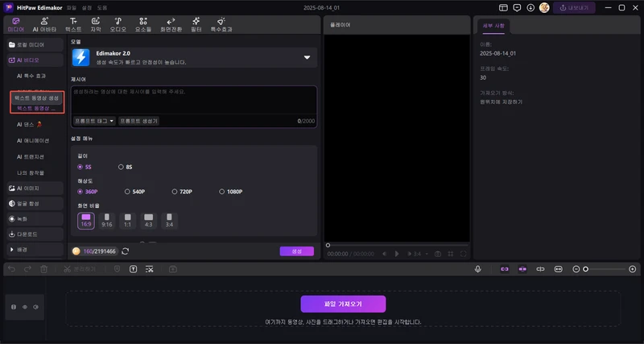This screenshot has height=344, width=644.
Task: Click the fit timeline width icon
Action: (x=558, y=269)
